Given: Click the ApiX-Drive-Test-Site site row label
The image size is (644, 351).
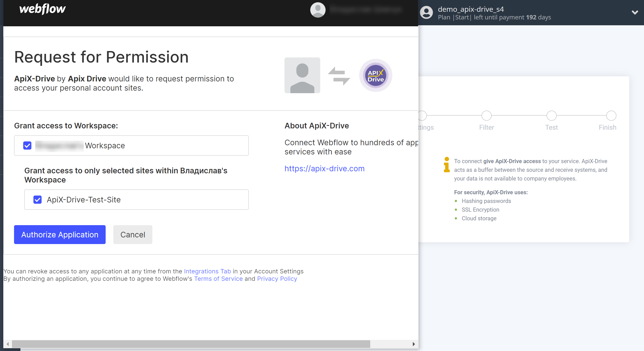Looking at the screenshot, I should [x=84, y=200].
